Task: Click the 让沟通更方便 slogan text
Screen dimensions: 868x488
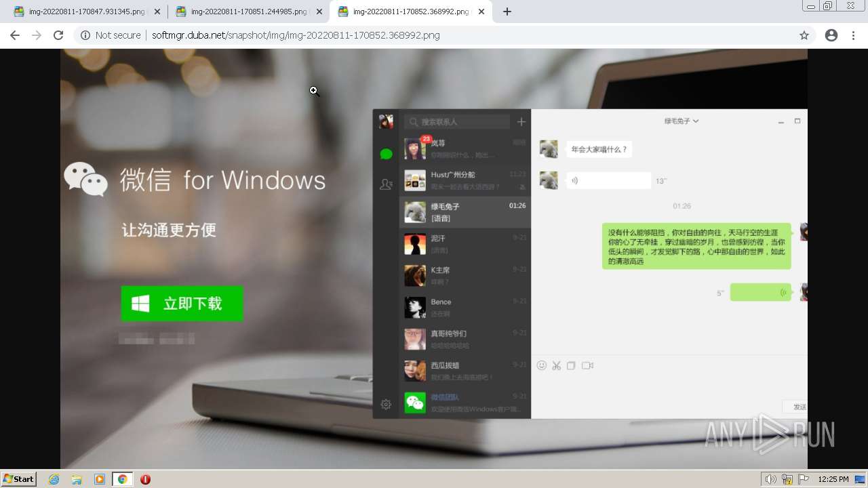Action: pos(169,230)
